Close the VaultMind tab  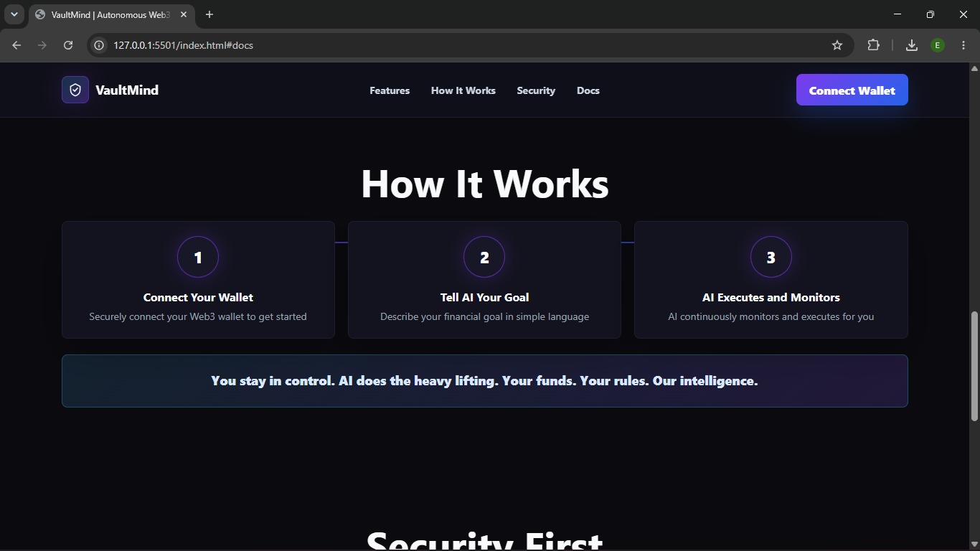pyautogui.click(x=182, y=14)
